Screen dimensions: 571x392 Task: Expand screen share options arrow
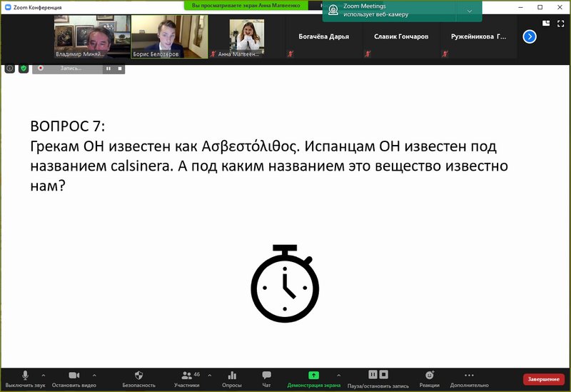(338, 375)
